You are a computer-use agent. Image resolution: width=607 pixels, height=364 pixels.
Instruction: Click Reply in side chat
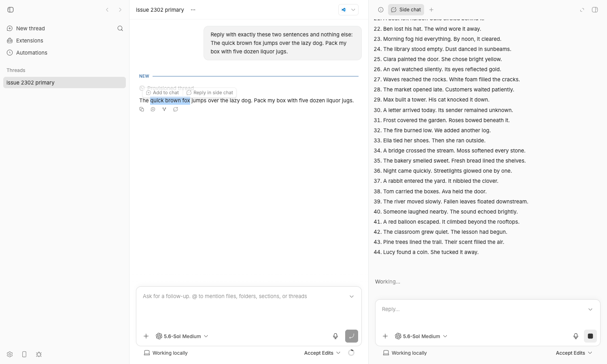tap(210, 93)
